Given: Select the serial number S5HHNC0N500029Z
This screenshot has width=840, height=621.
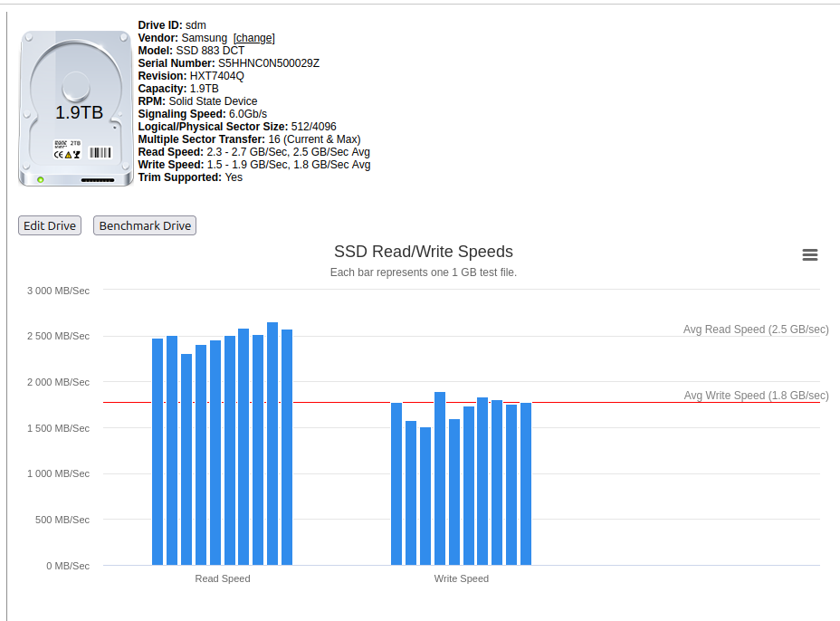Looking at the screenshot, I should tap(269, 63).
